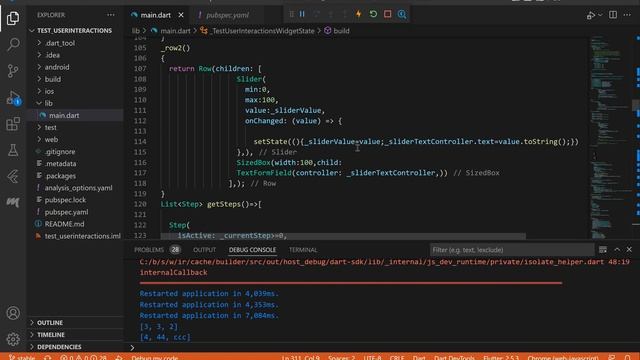Restart the debug session
This screenshot has height=360, width=640.
pos(373,14)
